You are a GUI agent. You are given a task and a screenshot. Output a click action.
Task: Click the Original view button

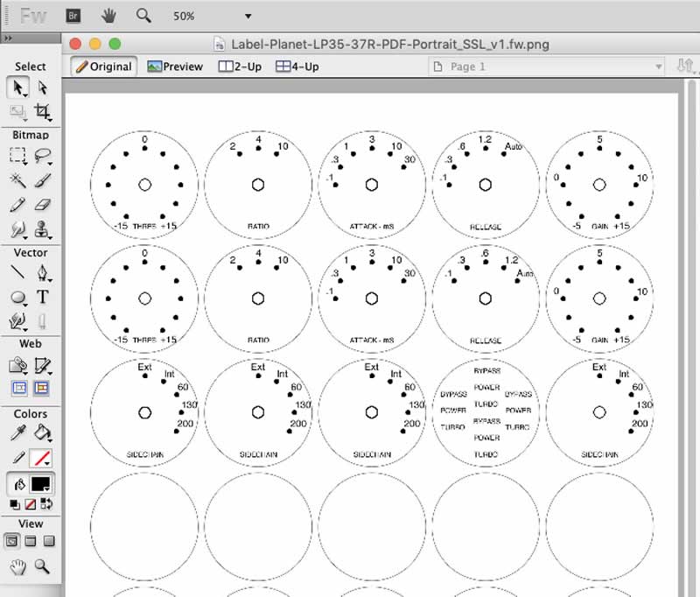(x=103, y=67)
